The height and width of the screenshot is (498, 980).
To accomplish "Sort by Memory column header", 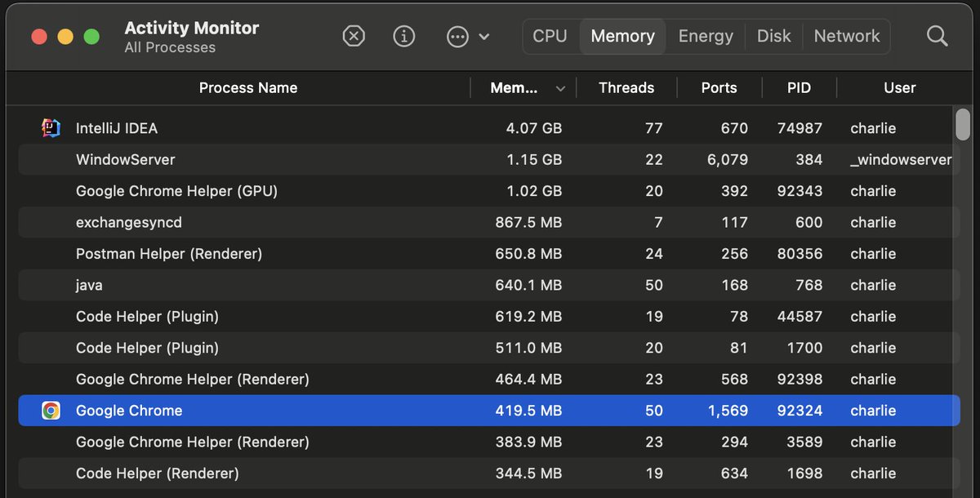I will tap(514, 87).
